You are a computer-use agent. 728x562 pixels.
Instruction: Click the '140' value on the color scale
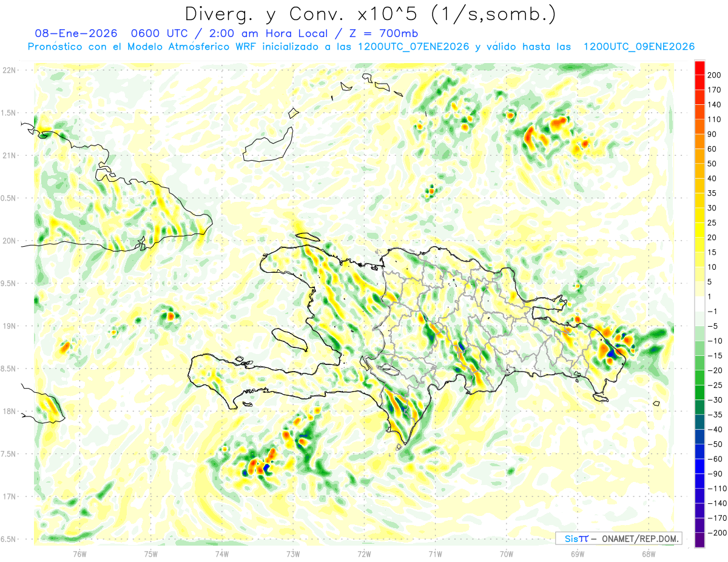[715, 104]
